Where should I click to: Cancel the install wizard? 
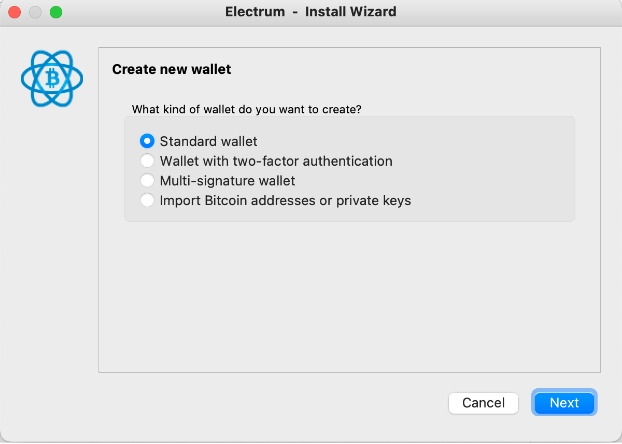pos(483,403)
